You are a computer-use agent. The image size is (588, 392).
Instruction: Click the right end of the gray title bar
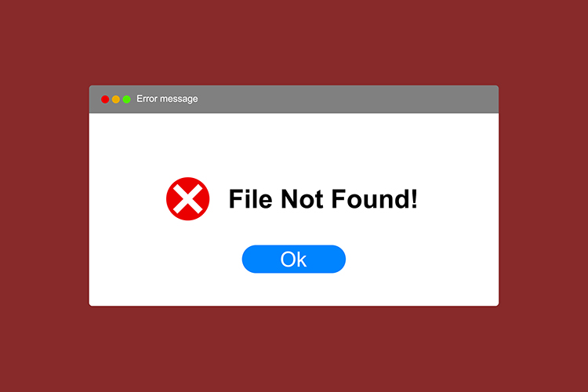pyautogui.click(x=484, y=99)
